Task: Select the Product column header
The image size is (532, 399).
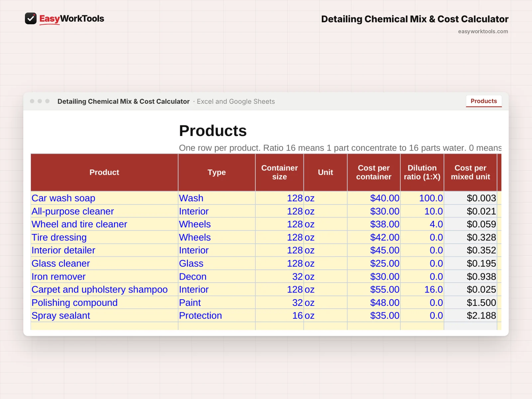Action: coord(104,172)
